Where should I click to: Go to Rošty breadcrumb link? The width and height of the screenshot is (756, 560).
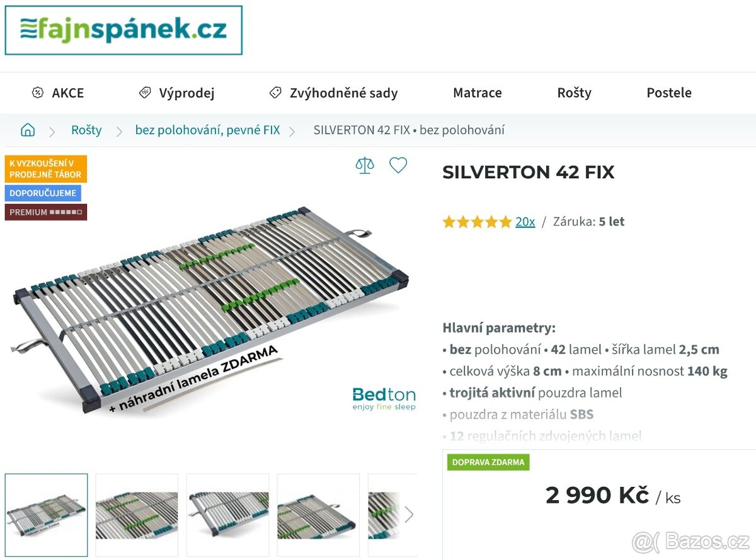[x=86, y=130]
